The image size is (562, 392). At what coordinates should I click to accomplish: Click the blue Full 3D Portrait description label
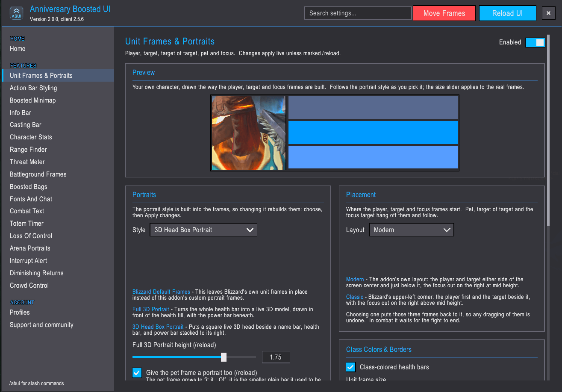pos(151,309)
